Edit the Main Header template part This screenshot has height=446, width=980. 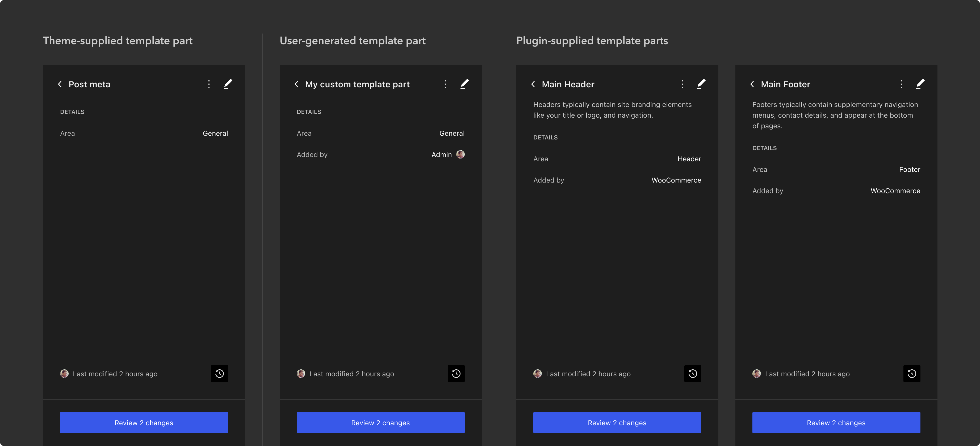701,84
